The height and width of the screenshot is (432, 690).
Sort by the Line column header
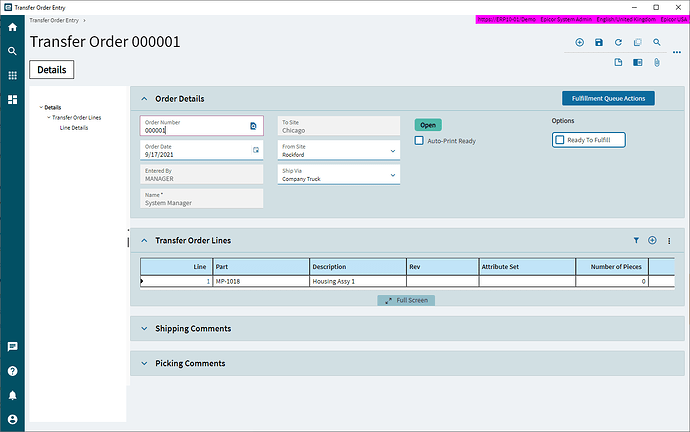click(176, 267)
